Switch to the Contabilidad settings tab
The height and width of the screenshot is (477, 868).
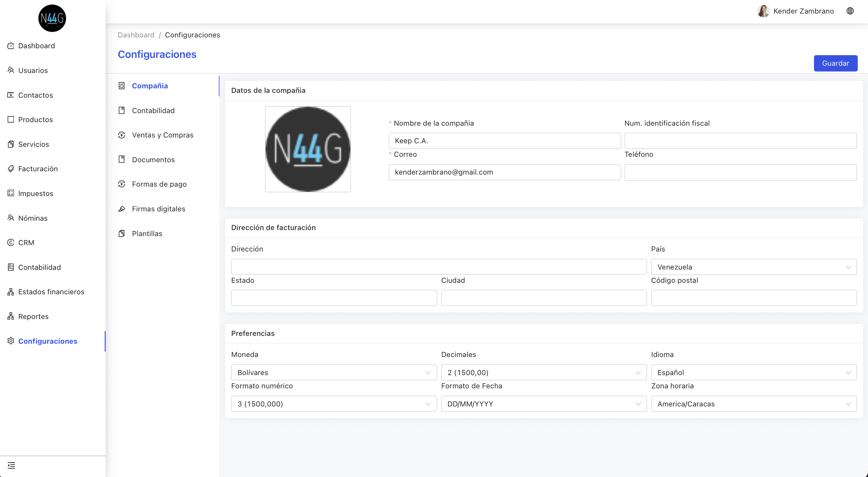coord(163,110)
